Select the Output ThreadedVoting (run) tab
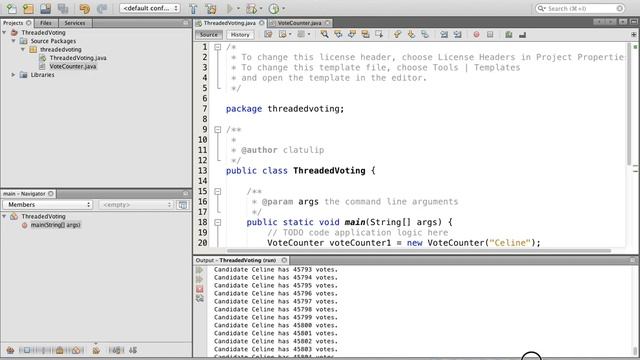This screenshot has width=640, height=360. click(241, 260)
